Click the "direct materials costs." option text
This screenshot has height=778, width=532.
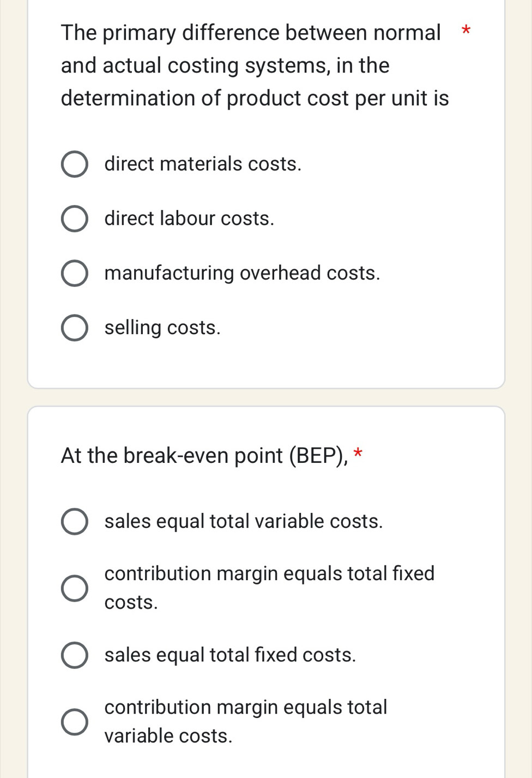203,164
